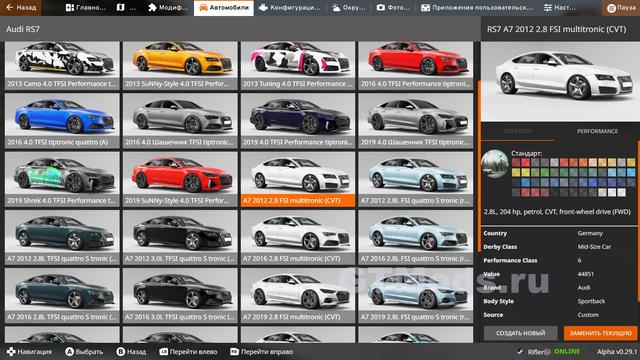Screen dimensions: 640x360
Task: Open the weather Окружение icon
Action: pos(336,8)
